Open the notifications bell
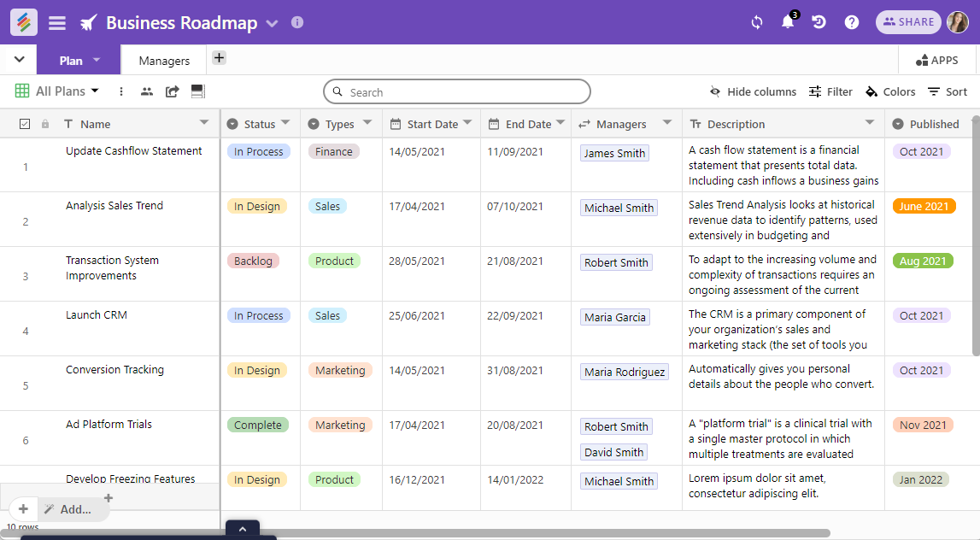The height and width of the screenshot is (540, 980). pos(787,22)
